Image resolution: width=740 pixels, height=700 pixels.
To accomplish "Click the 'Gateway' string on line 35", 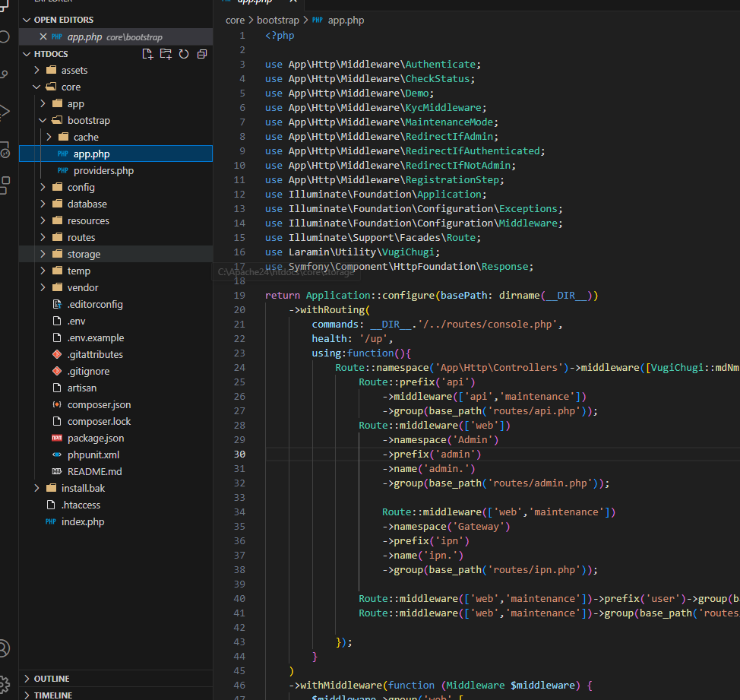I will click(x=479, y=527).
